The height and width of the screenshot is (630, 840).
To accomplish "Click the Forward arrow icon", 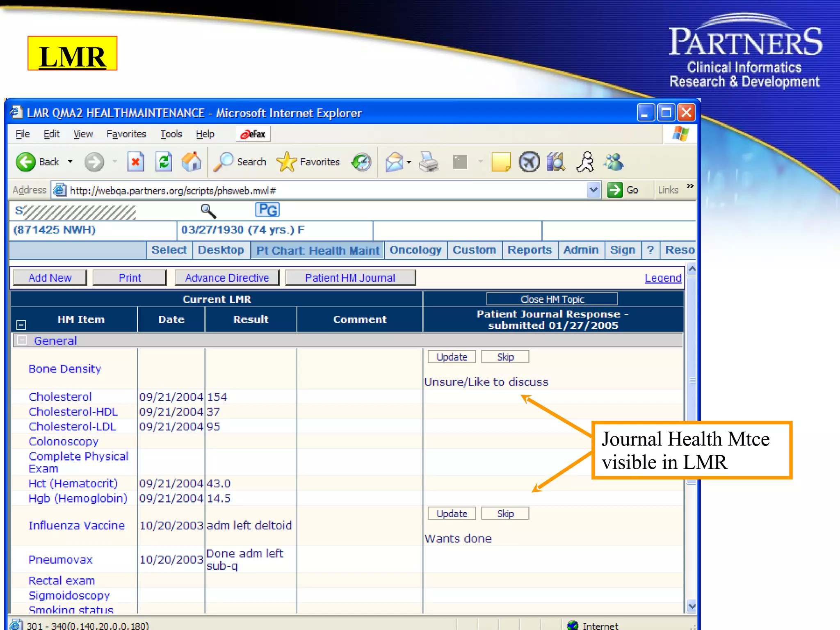I will pyautogui.click(x=94, y=162).
